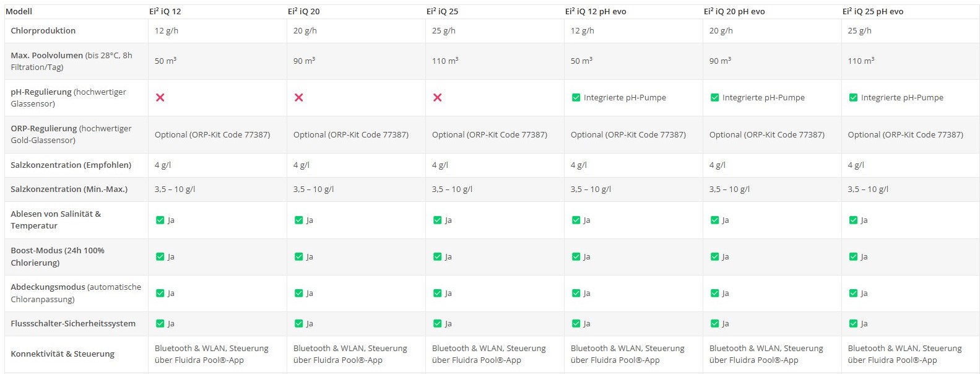This screenshot has height=374, width=980.
Task: Click the red X in the Ei² iQ 20 column
Action: [298, 97]
